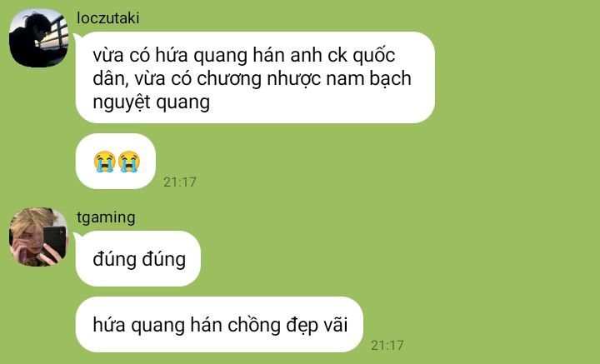This screenshot has width=600, height=364.
Task: Click the word "chồng" in tgaming's message
Action: (254, 326)
